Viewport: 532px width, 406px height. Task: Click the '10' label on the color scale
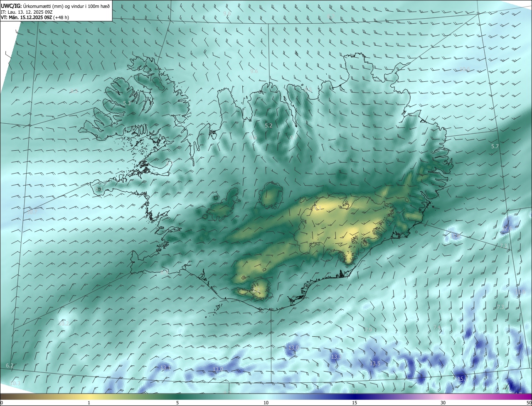pyautogui.click(x=266, y=403)
